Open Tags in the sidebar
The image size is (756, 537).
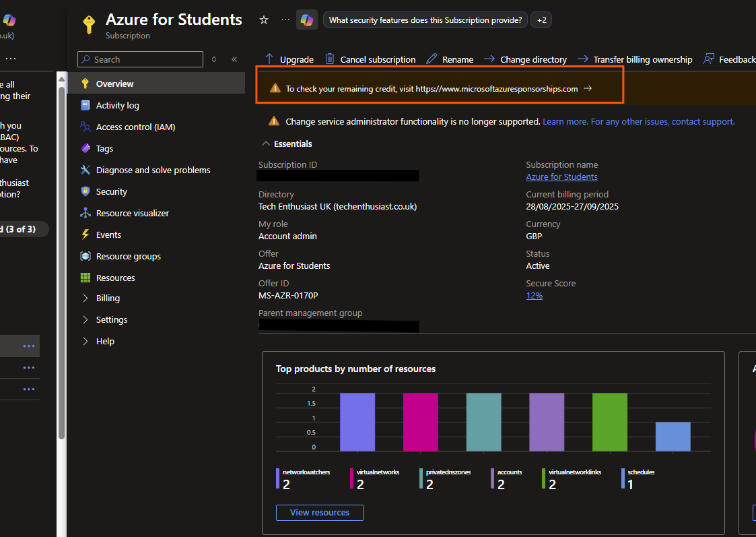coord(104,148)
